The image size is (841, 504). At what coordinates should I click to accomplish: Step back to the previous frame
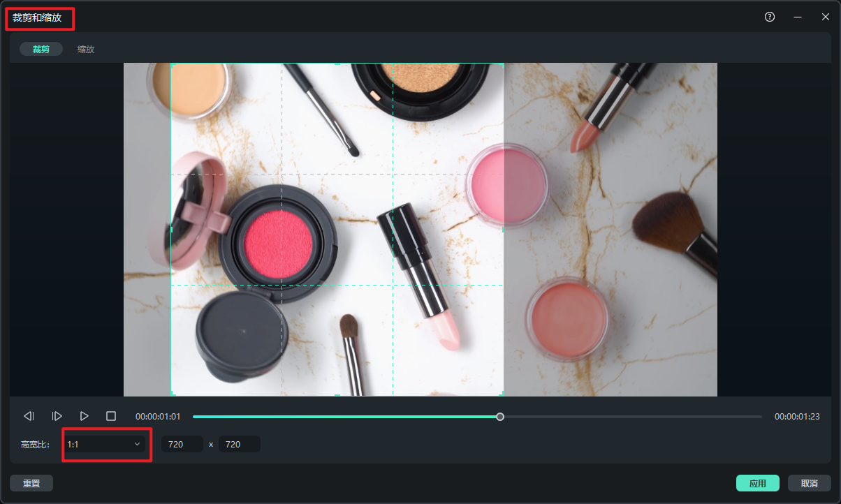[x=29, y=416]
